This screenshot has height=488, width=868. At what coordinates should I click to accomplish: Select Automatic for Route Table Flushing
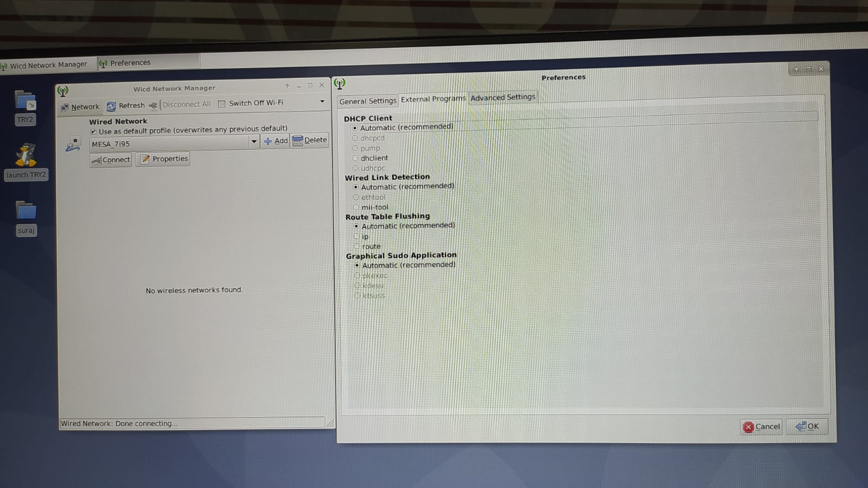point(356,226)
